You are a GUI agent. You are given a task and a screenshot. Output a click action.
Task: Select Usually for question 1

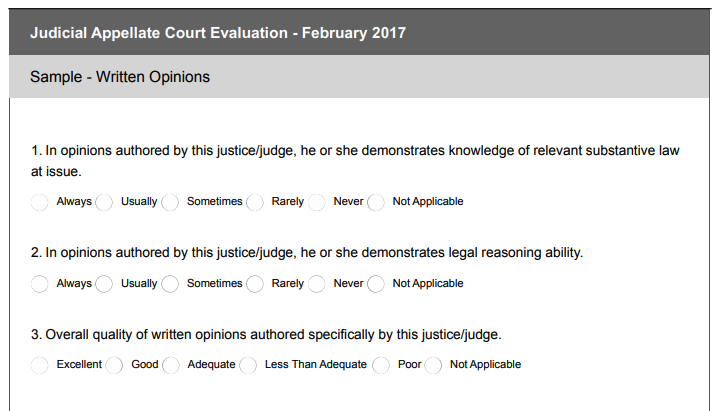(x=104, y=202)
